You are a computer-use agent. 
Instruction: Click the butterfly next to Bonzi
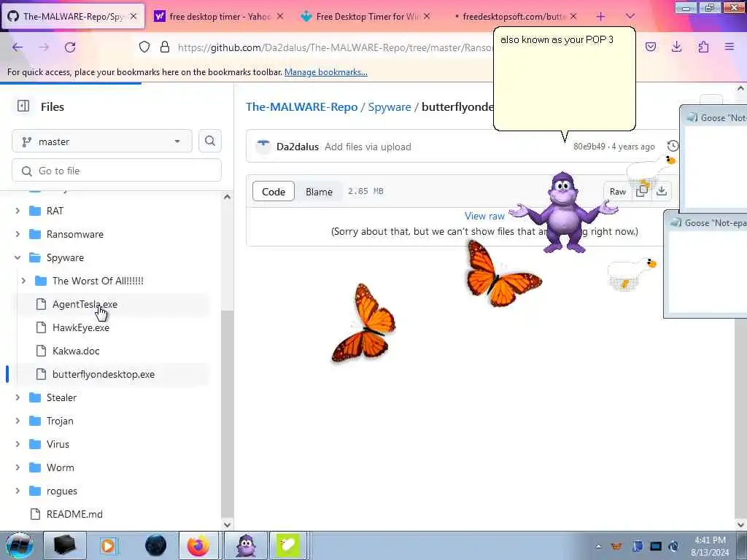pyautogui.click(x=503, y=274)
